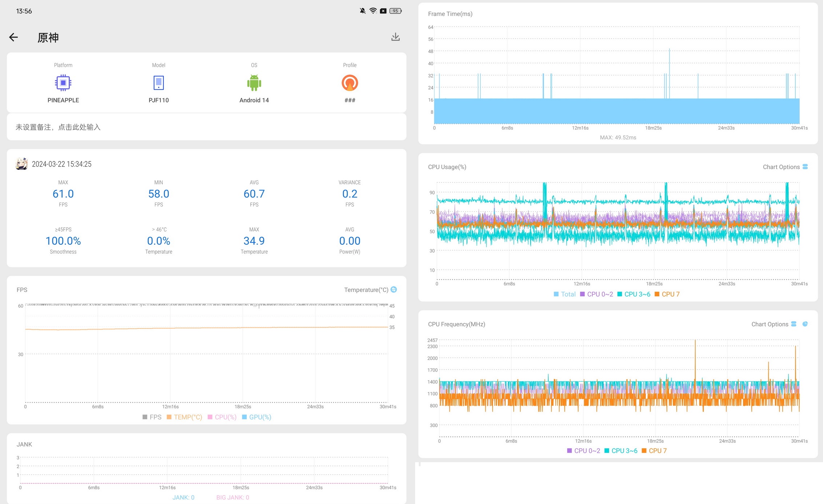
Task: Click the AVG 60.7 FPS value
Action: (254, 193)
